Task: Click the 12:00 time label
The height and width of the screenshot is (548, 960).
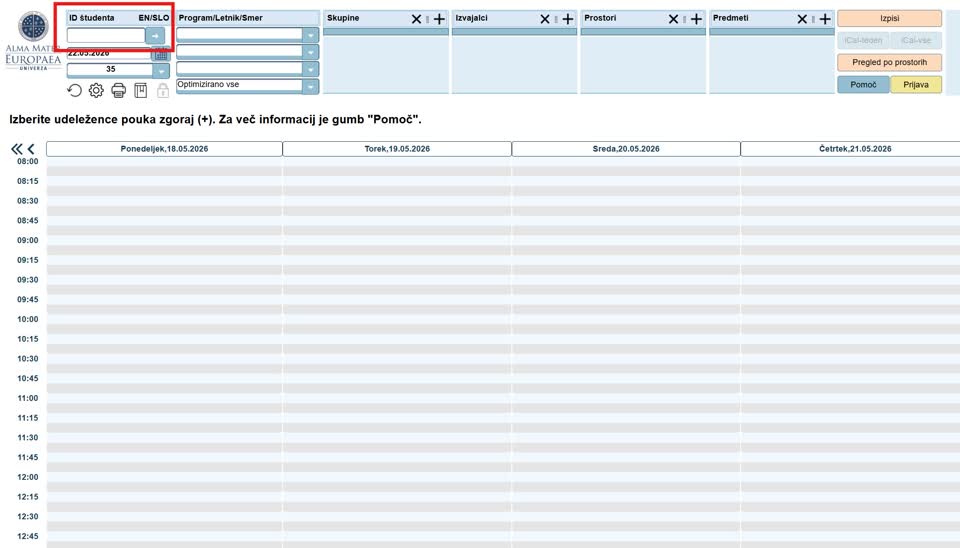Action: coord(28,477)
